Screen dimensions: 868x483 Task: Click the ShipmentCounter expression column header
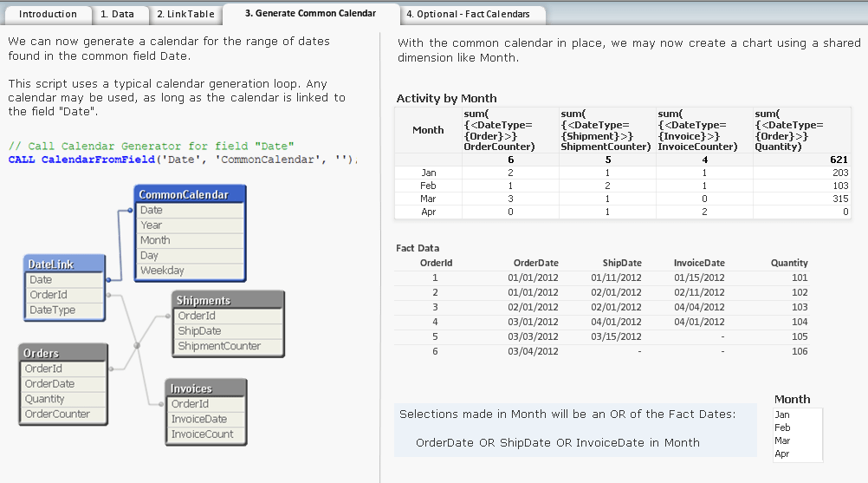(x=607, y=130)
